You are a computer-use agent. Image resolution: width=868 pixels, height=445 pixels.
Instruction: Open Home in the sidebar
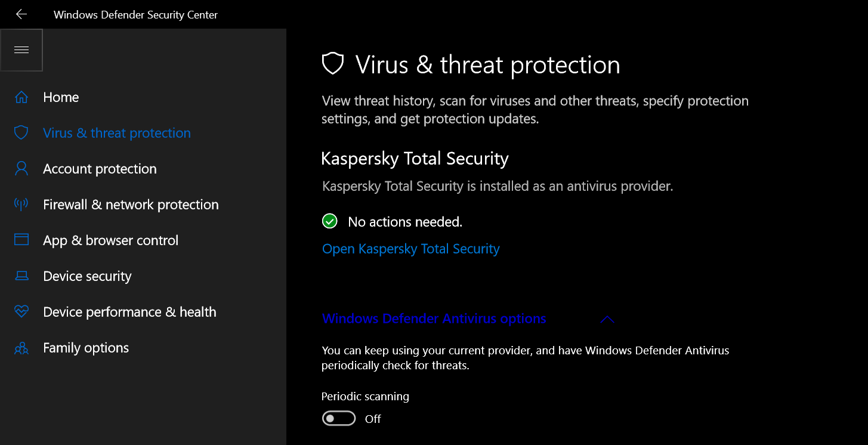pyautogui.click(x=61, y=97)
